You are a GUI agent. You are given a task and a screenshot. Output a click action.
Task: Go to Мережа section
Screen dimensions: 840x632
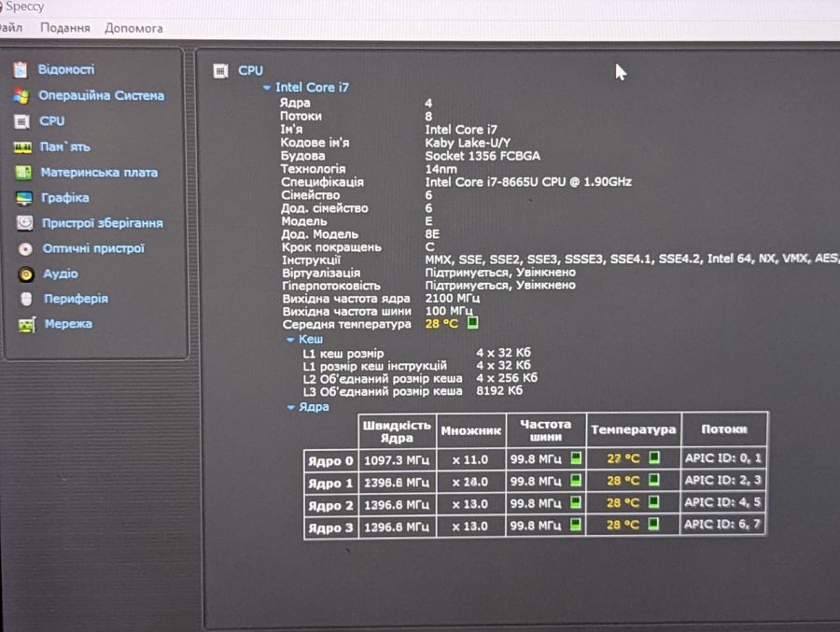[x=68, y=324]
